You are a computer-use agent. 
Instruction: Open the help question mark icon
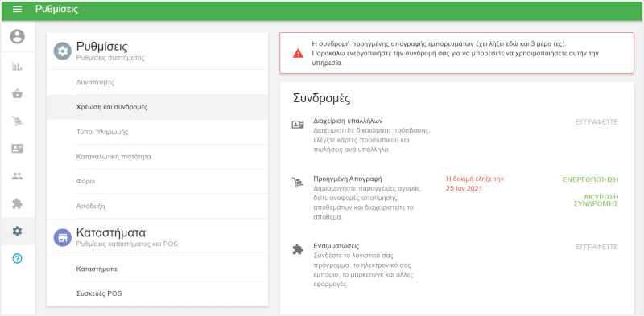click(17, 259)
